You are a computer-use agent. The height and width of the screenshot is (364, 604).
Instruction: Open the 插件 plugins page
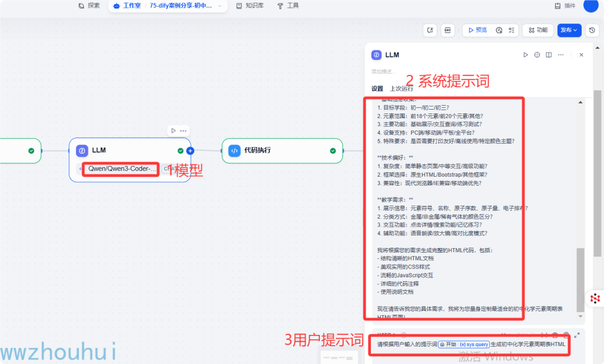click(x=565, y=6)
